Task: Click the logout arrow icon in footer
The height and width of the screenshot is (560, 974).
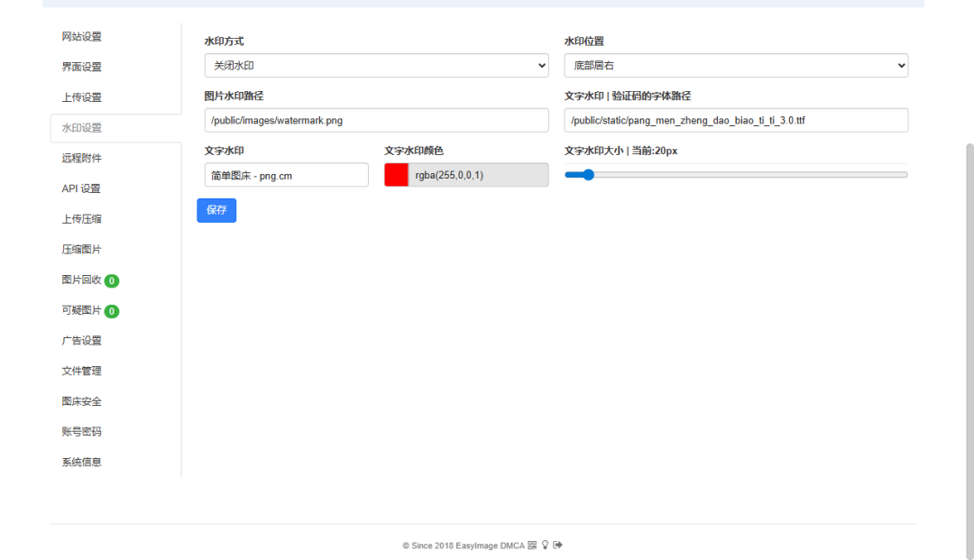Action: coord(558,545)
